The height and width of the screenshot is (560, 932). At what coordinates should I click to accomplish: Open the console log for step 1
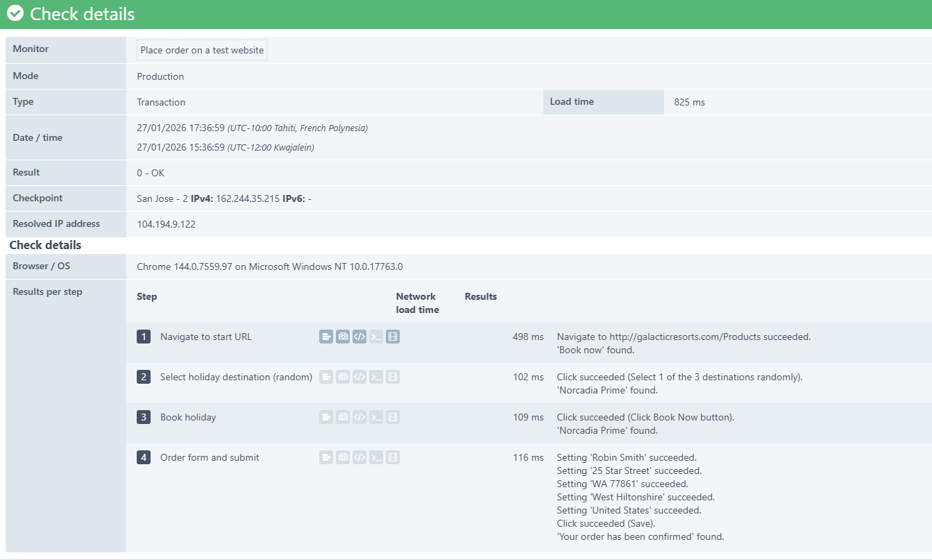376,336
